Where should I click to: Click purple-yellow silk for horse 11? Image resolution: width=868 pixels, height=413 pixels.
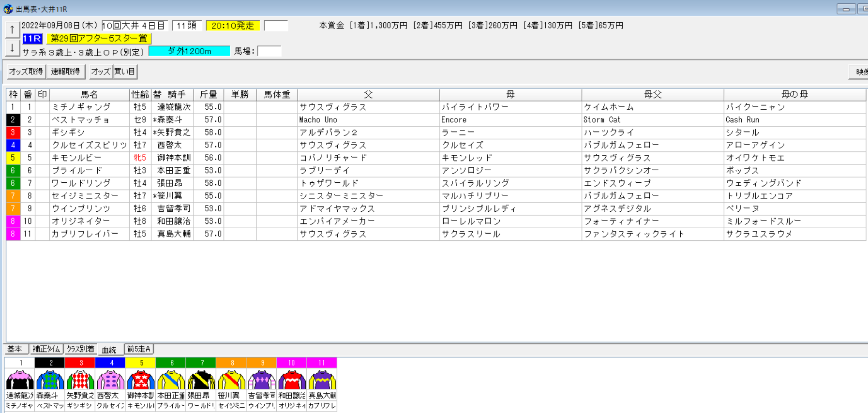pos(322,380)
